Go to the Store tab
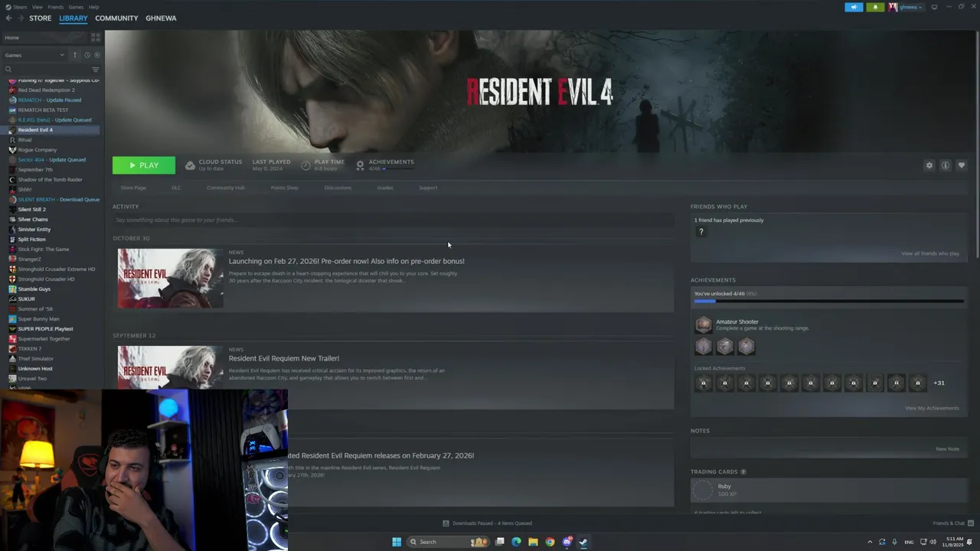Viewport: 980px width, 551px height. coord(41,18)
